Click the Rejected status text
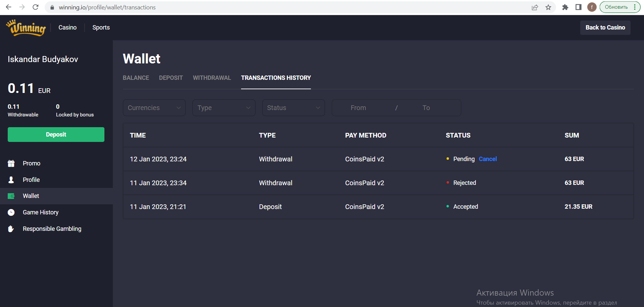This screenshot has height=307, width=644. tap(465, 183)
